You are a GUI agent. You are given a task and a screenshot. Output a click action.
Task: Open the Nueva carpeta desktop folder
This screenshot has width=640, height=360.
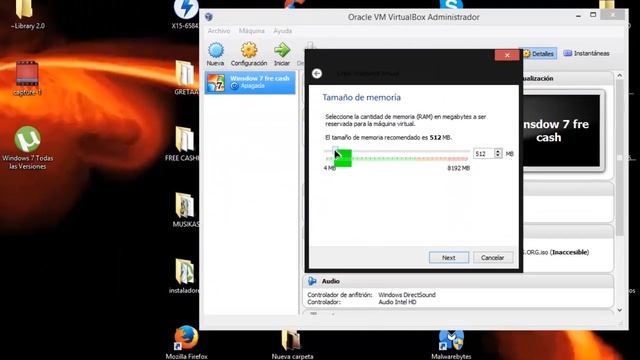(x=292, y=344)
